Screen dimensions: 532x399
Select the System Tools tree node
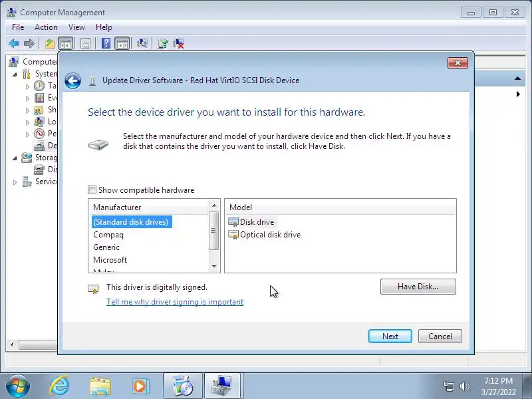41,74
